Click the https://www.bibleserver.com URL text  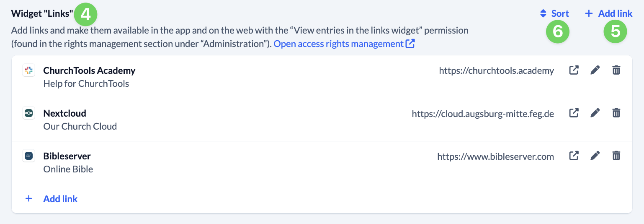(x=495, y=156)
